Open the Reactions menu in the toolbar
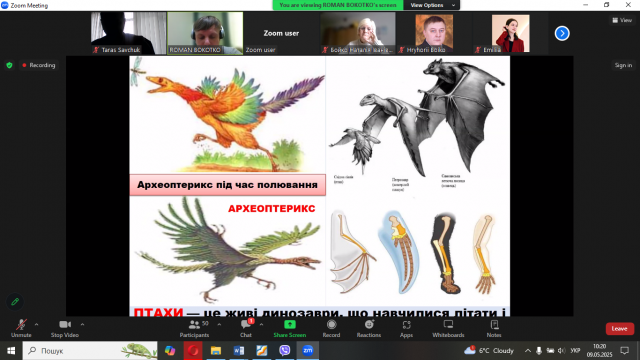640x360 pixels. (369, 329)
